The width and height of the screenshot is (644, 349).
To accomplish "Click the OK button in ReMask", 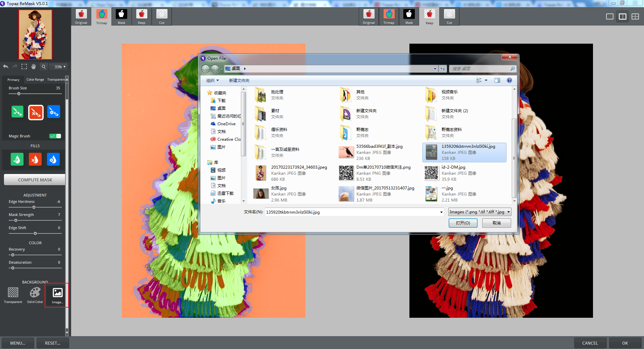I will [625, 343].
